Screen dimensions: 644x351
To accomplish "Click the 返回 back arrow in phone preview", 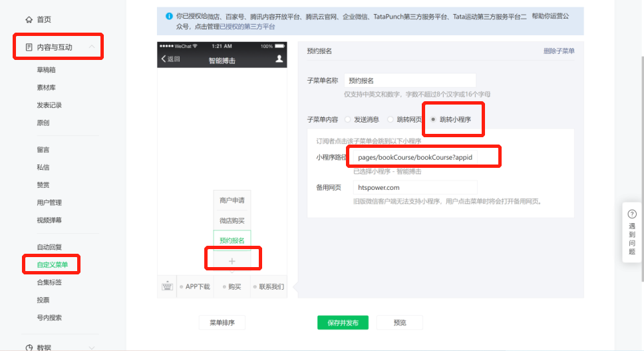I will pos(164,59).
